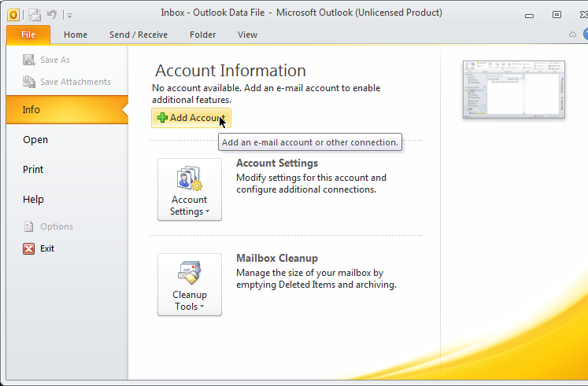Click the Outlook window preview thumbnail

tap(513, 89)
